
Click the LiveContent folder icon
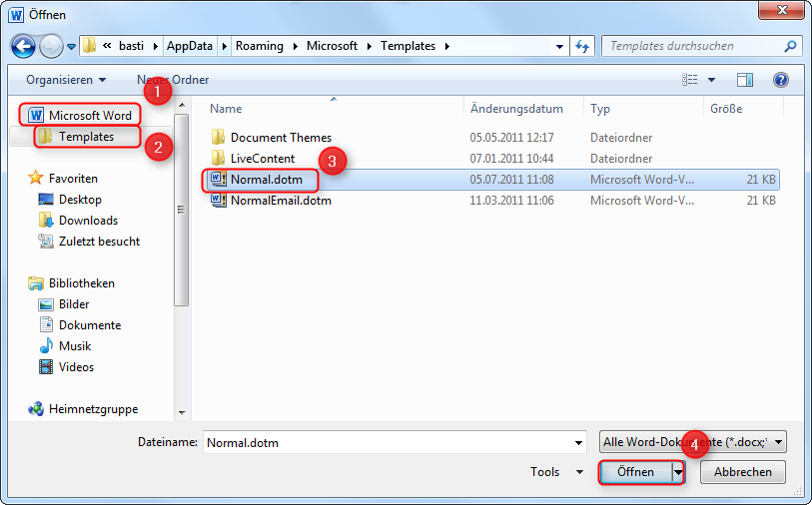tap(218, 158)
